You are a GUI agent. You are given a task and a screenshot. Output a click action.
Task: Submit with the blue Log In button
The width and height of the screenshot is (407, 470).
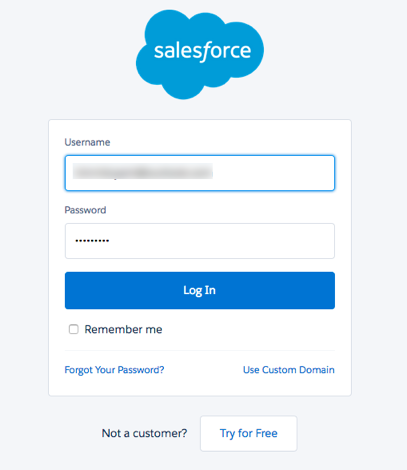pyautogui.click(x=200, y=290)
